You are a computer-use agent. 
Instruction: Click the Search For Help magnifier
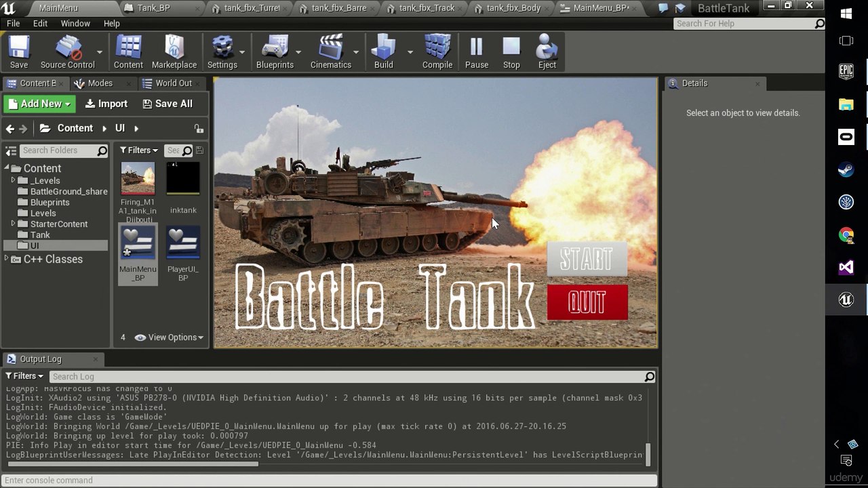820,24
